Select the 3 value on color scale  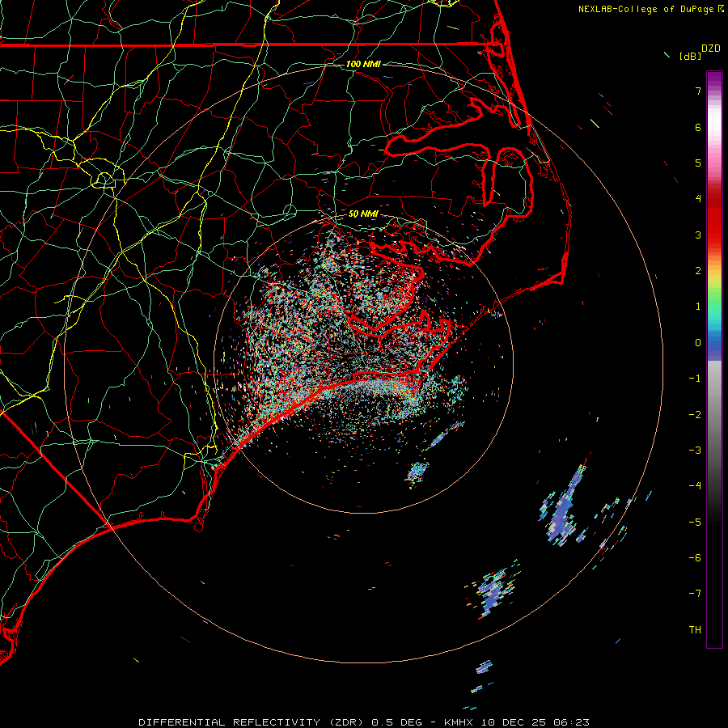(x=698, y=235)
